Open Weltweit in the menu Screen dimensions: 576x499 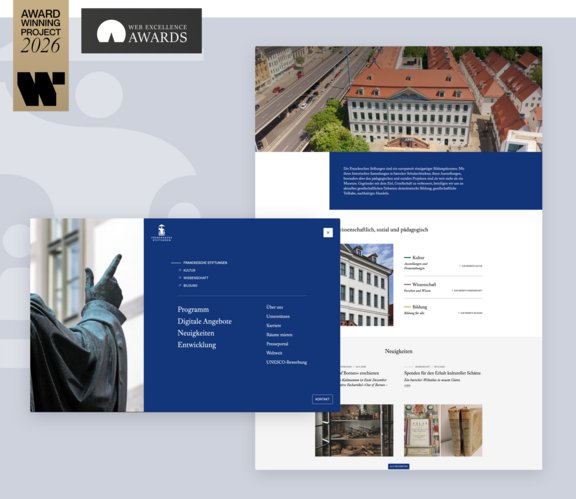pyautogui.click(x=274, y=353)
